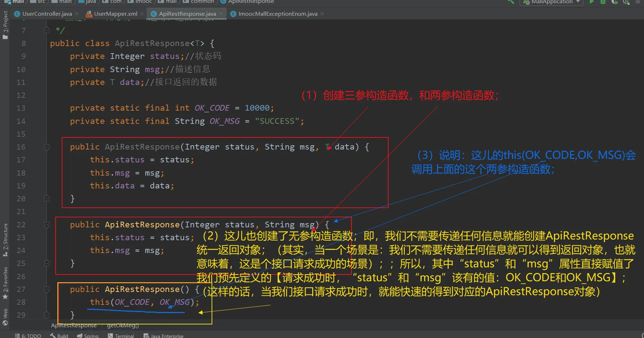
Task: Collapse the comment block ending on line 7
Action: coord(46,30)
